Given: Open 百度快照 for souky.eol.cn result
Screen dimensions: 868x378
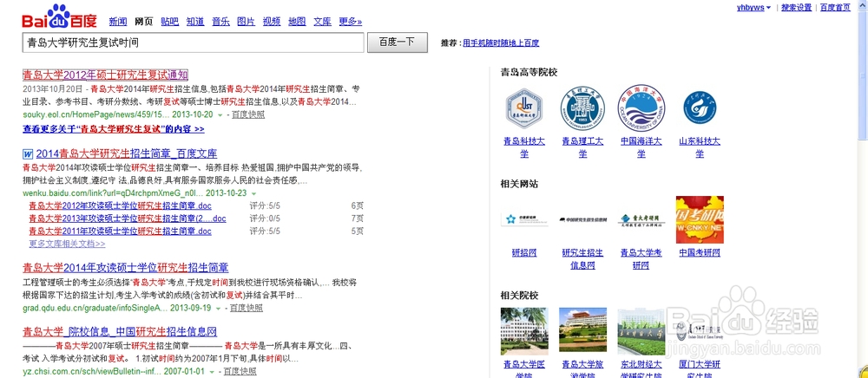Looking at the screenshot, I should tap(248, 115).
